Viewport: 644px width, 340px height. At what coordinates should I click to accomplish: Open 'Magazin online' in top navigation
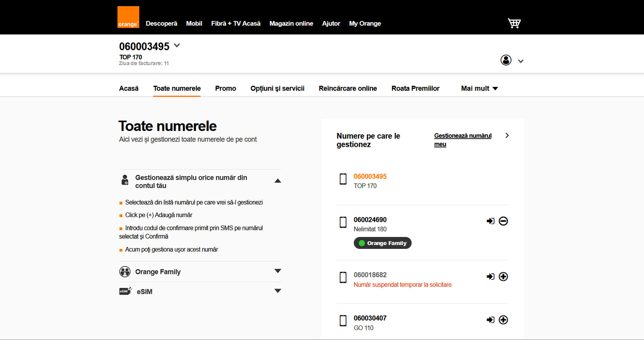point(291,24)
